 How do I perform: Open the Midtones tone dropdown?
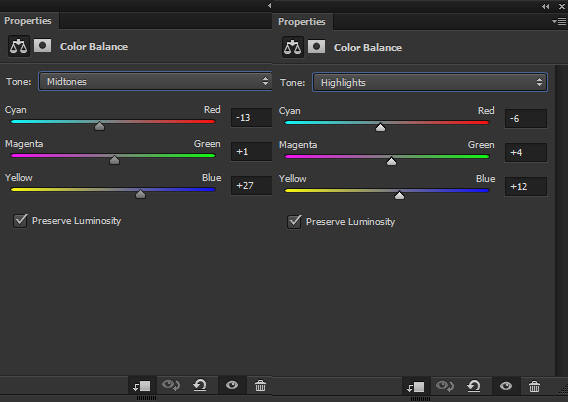coord(155,81)
